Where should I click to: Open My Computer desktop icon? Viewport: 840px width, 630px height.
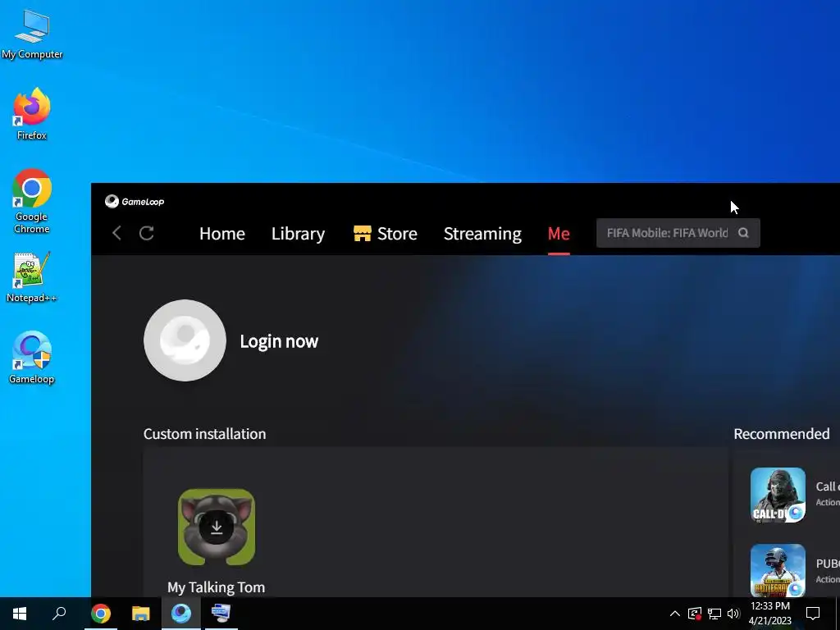tap(32, 34)
